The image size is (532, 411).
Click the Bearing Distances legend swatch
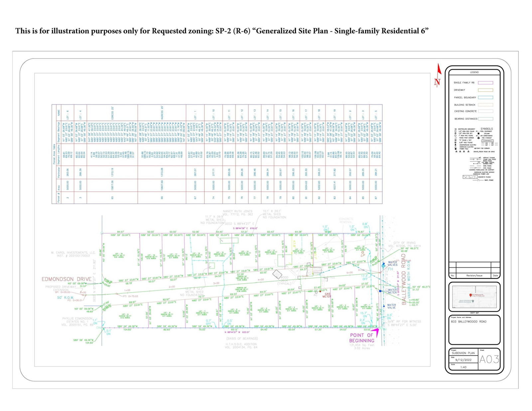485,119
